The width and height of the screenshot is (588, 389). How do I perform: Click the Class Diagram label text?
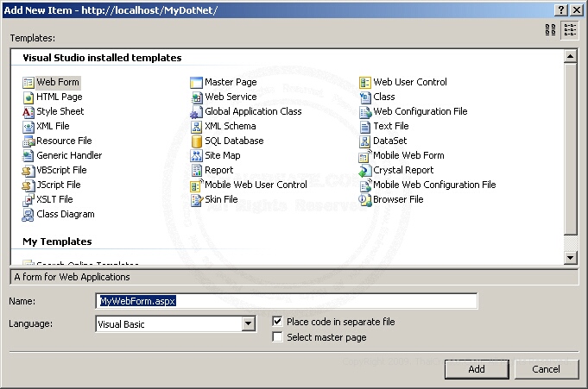pyautogui.click(x=66, y=215)
